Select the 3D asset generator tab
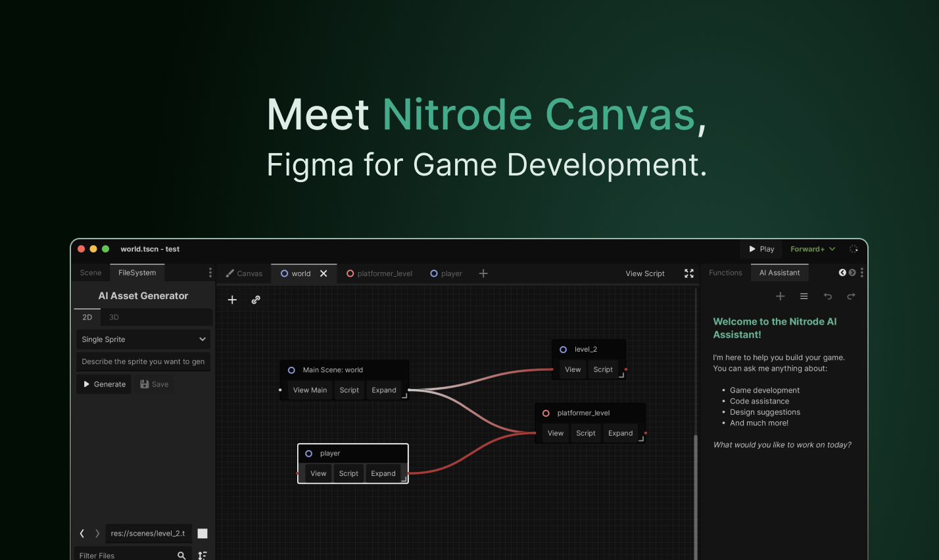The image size is (939, 560). point(114,317)
